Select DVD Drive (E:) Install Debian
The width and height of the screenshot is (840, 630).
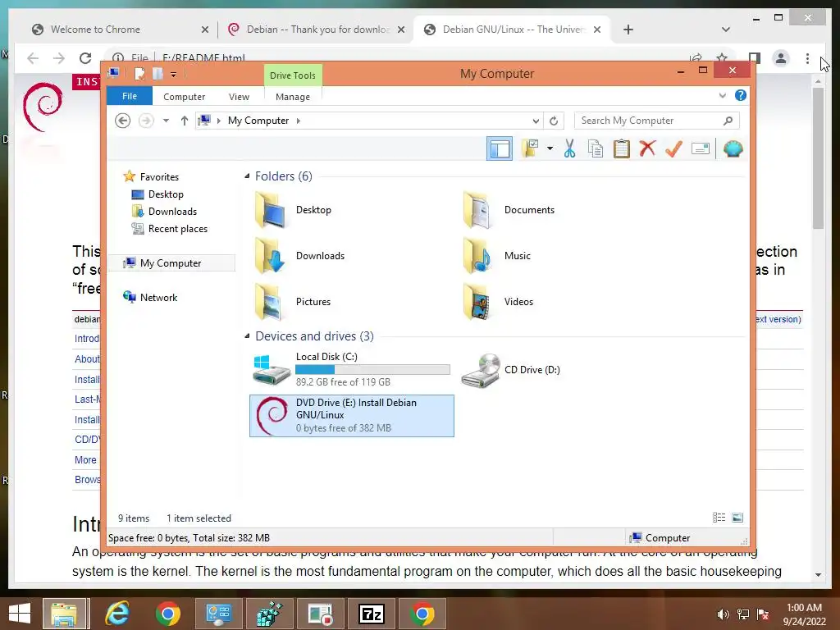pyautogui.click(x=351, y=416)
